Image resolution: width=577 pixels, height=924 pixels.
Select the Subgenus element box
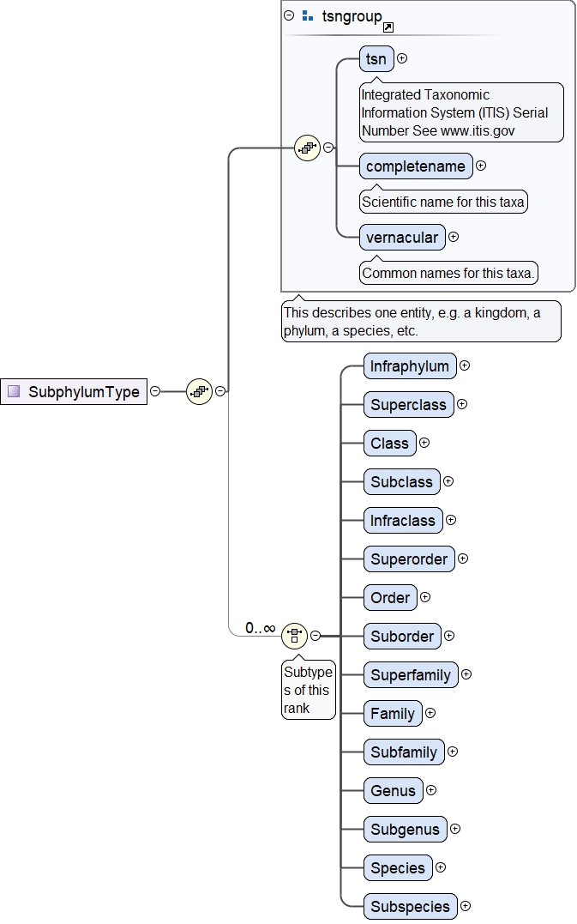405,830
